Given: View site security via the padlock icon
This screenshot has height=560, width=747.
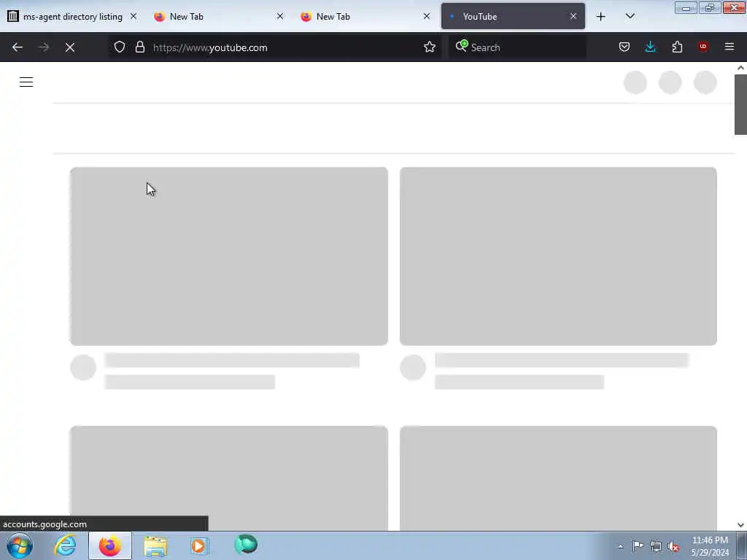Looking at the screenshot, I should 139,47.
